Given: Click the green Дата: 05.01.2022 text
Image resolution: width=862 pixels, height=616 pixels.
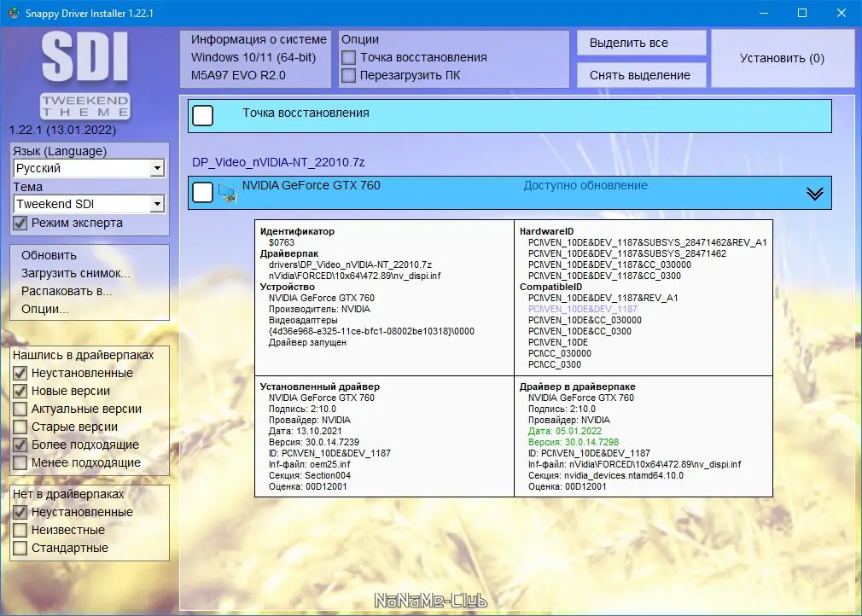Looking at the screenshot, I should (x=565, y=432).
